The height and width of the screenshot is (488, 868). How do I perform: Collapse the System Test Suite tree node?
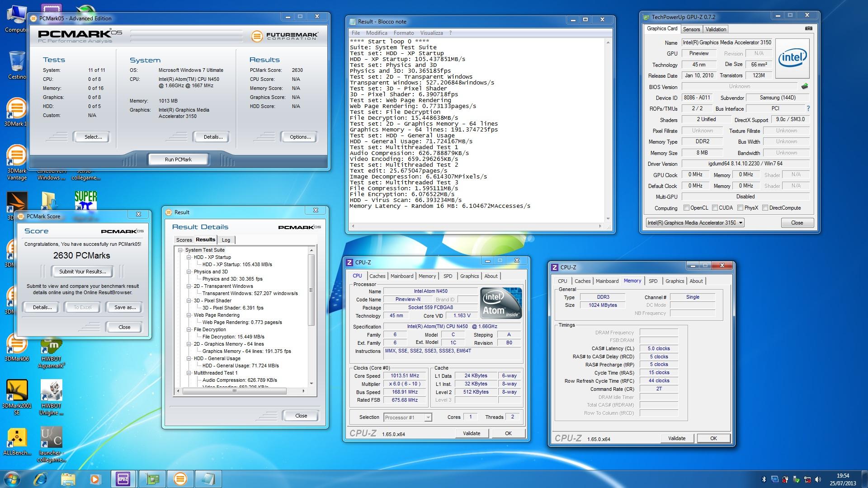pos(180,250)
